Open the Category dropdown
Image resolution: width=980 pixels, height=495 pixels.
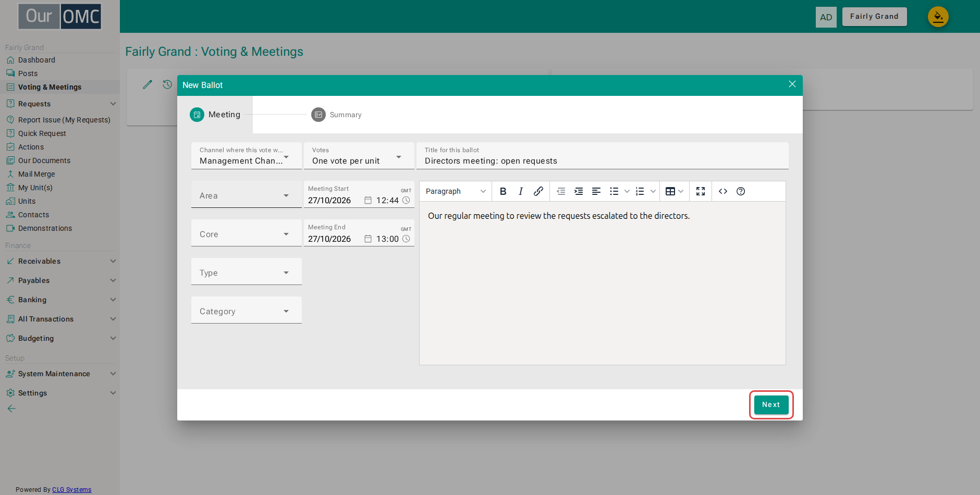point(247,310)
